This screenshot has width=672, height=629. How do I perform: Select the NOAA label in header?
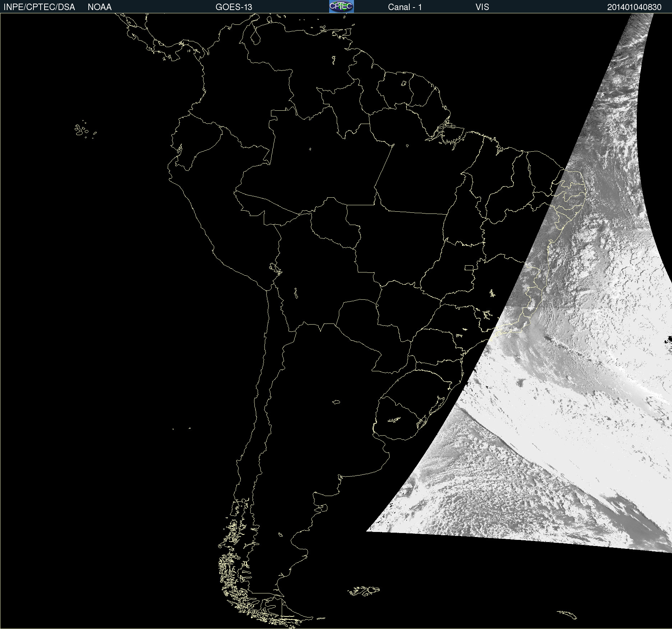pos(100,7)
